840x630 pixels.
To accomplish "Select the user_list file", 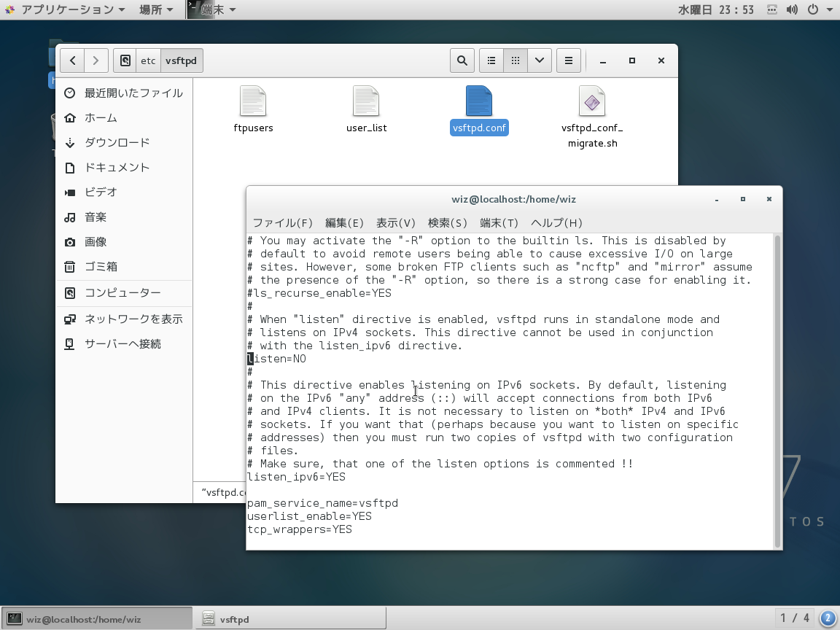I will tap(367, 110).
